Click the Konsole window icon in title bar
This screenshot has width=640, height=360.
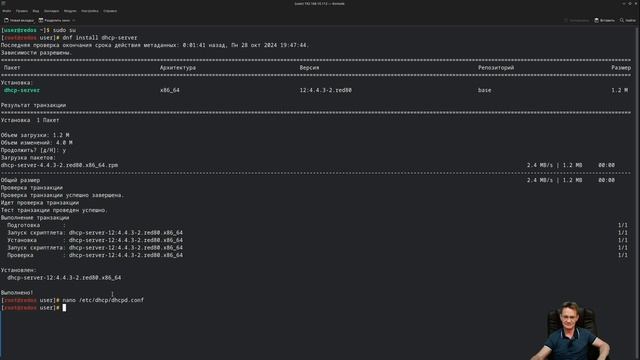[x=3, y=3]
